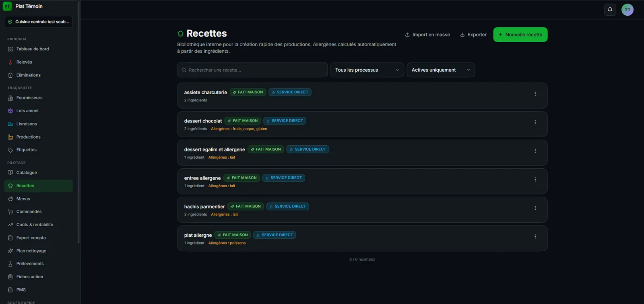This screenshot has width=644, height=304.
Task: Open the notifications bell icon
Action: (x=610, y=10)
